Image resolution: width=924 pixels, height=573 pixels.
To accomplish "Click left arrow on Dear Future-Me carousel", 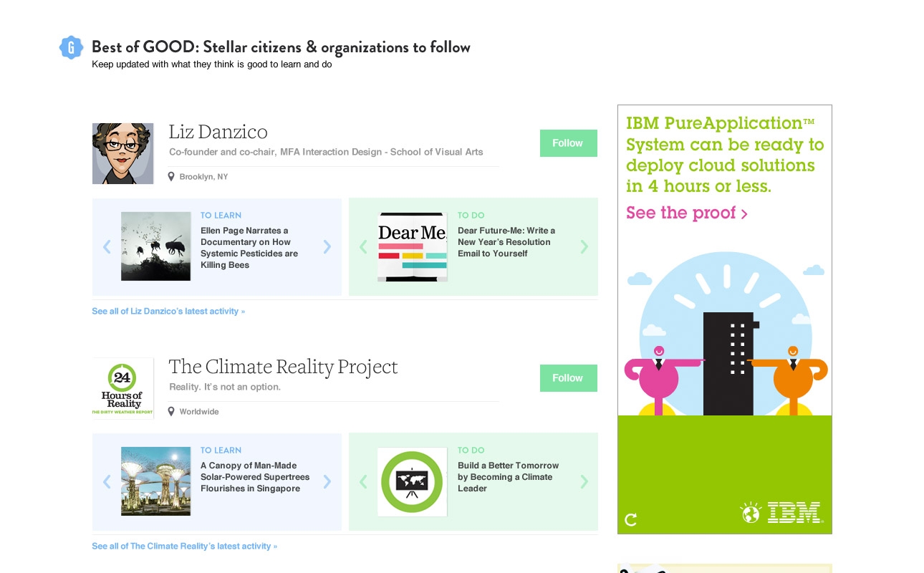I will pyautogui.click(x=363, y=246).
